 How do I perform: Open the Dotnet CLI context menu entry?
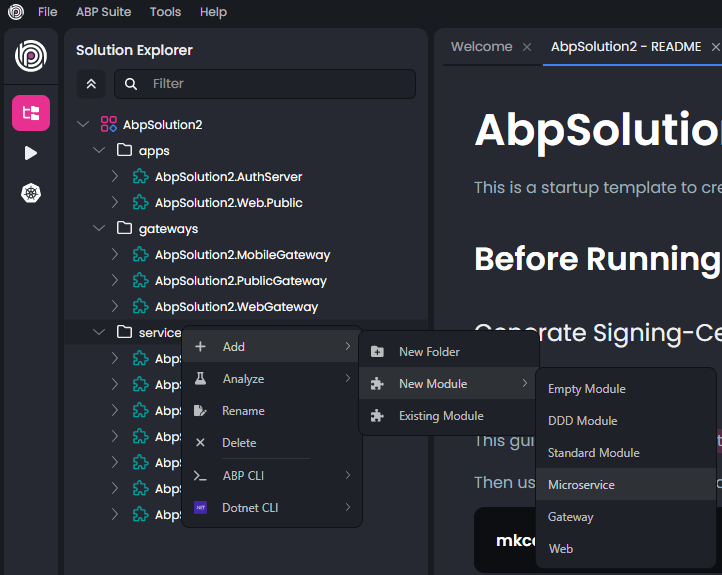(x=250, y=508)
